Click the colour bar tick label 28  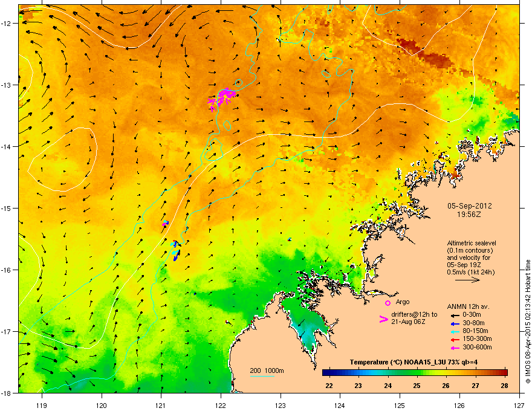[x=505, y=386]
